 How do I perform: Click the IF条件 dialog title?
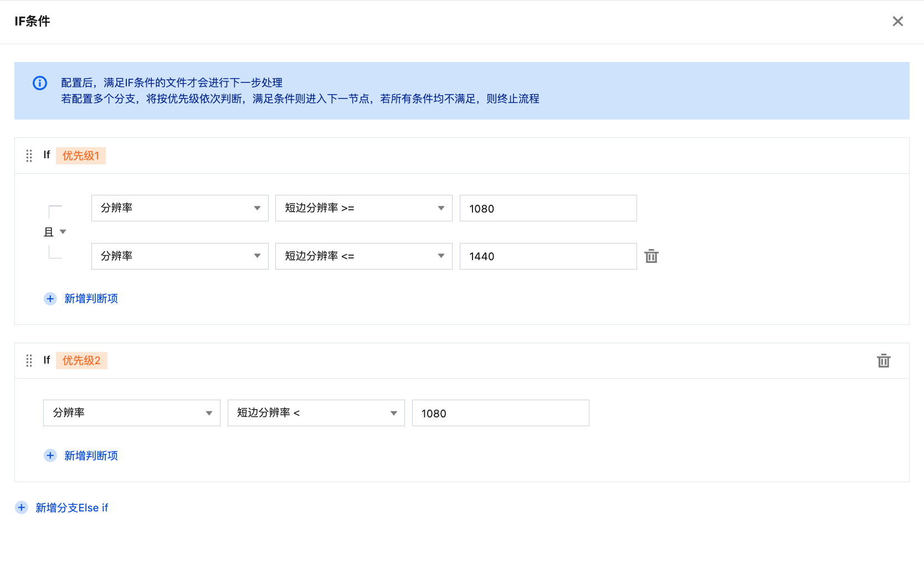32,21
